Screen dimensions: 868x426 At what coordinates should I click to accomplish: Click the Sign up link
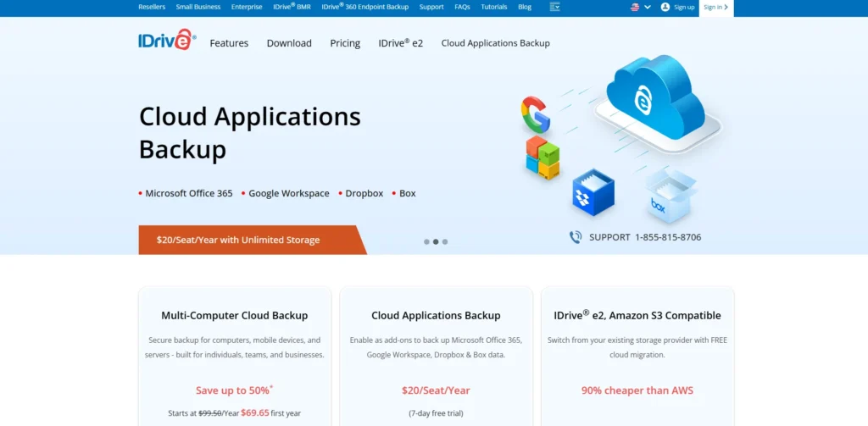pyautogui.click(x=684, y=7)
